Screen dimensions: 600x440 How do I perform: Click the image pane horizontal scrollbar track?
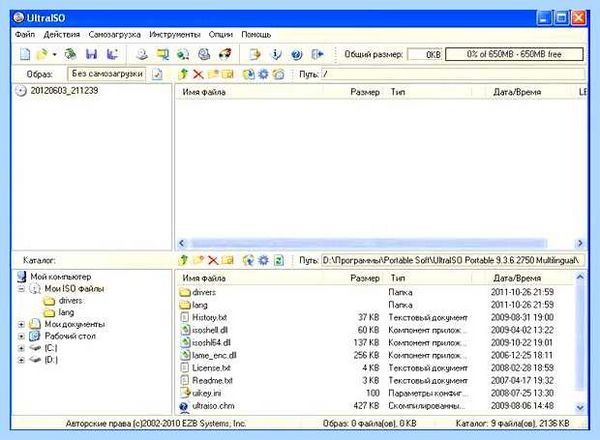368,243
